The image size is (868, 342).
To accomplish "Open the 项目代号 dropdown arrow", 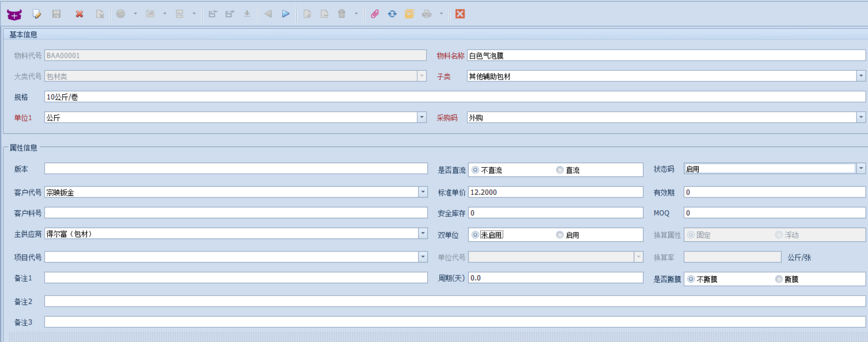I will [x=423, y=257].
